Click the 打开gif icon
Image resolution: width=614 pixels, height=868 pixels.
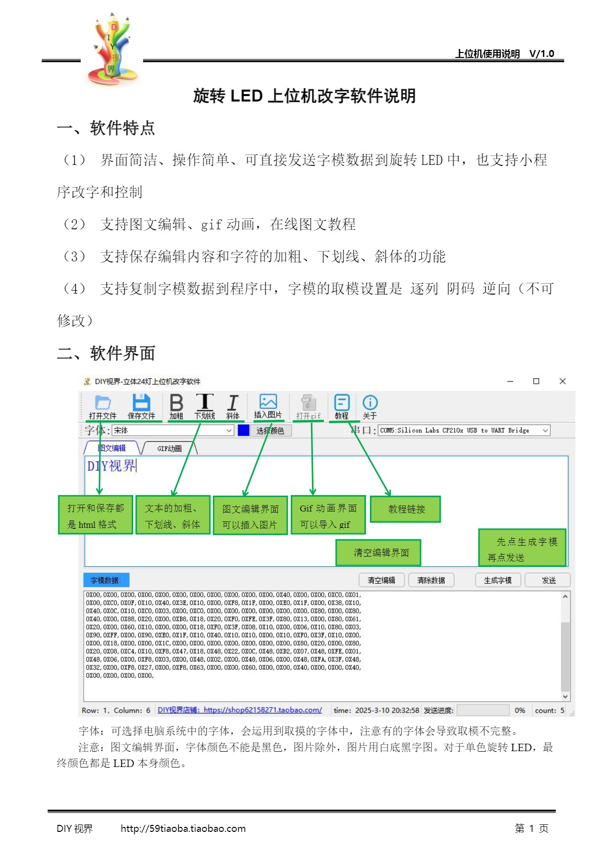coord(308,408)
